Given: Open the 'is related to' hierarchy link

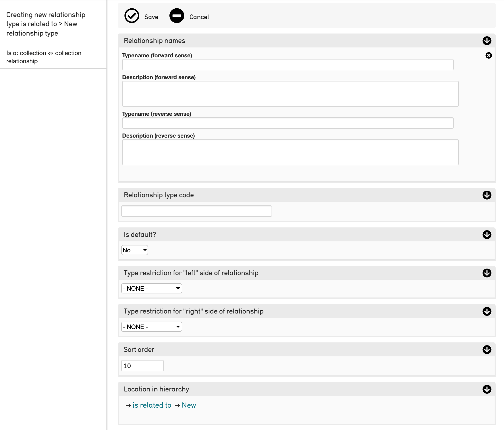Looking at the screenshot, I should click(152, 405).
